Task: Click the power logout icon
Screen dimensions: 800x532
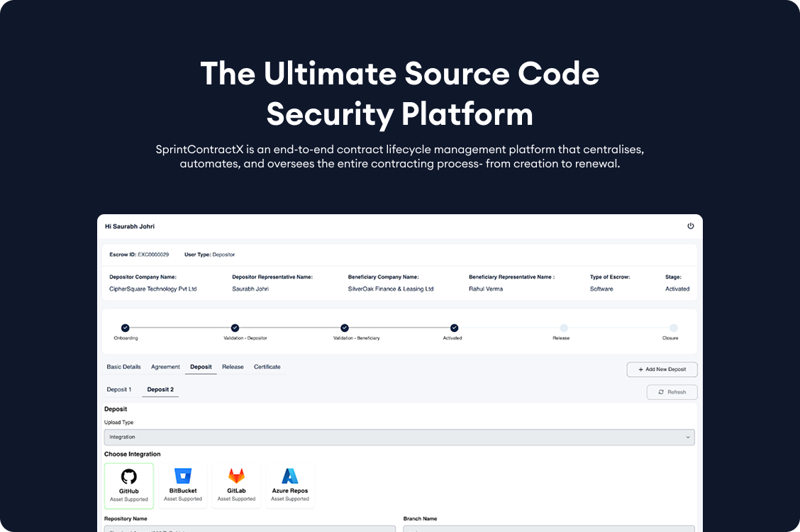Action: point(690,226)
